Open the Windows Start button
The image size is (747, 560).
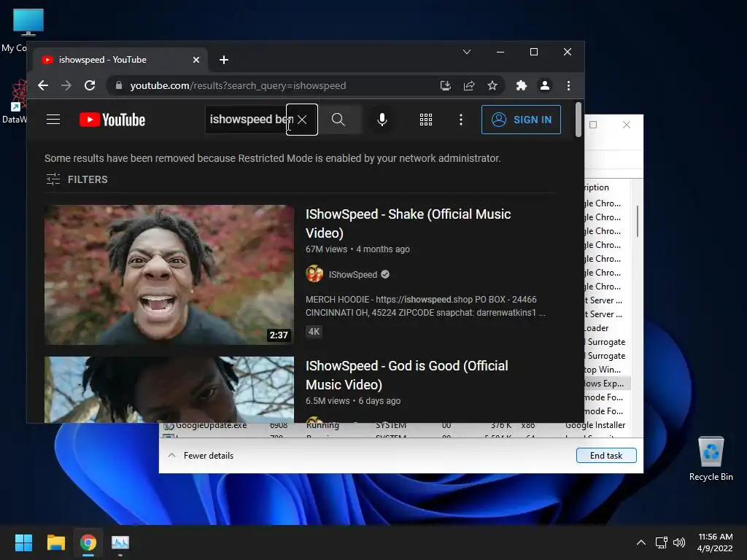coord(23,542)
